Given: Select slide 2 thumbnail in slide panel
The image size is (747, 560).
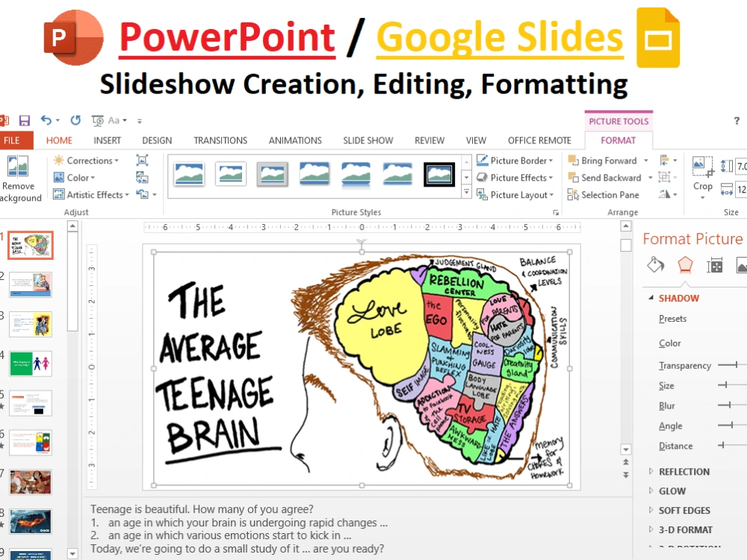Looking at the screenshot, I should tap(31, 284).
